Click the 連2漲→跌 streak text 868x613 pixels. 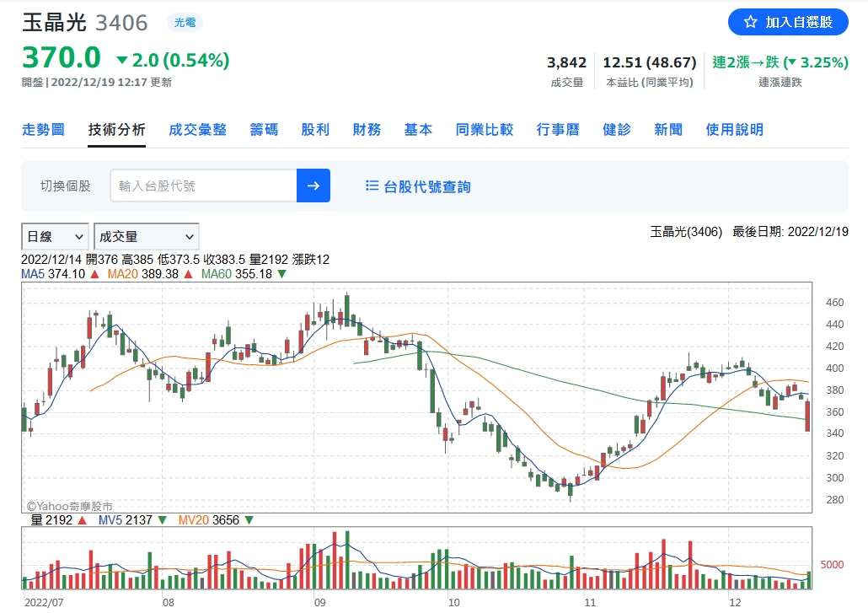[x=780, y=62]
